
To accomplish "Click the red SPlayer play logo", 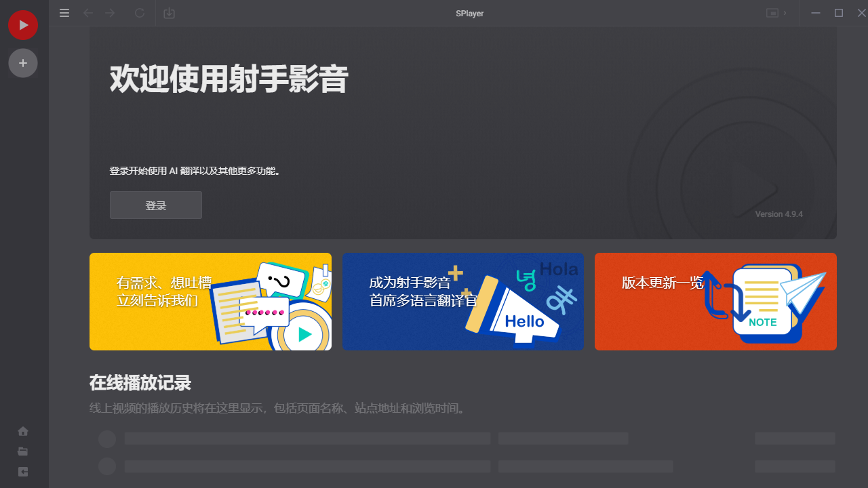I will point(23,25).
